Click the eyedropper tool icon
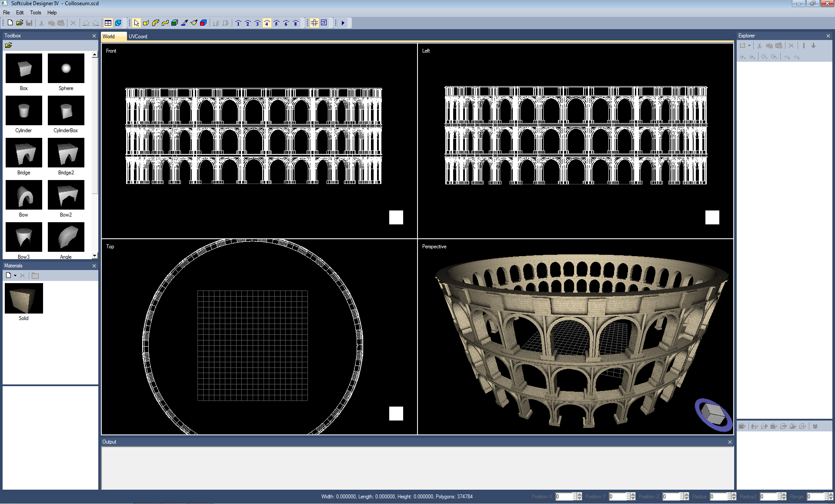Image resolution: width=835 pixels, height=504 pixels. coord(184,23)
